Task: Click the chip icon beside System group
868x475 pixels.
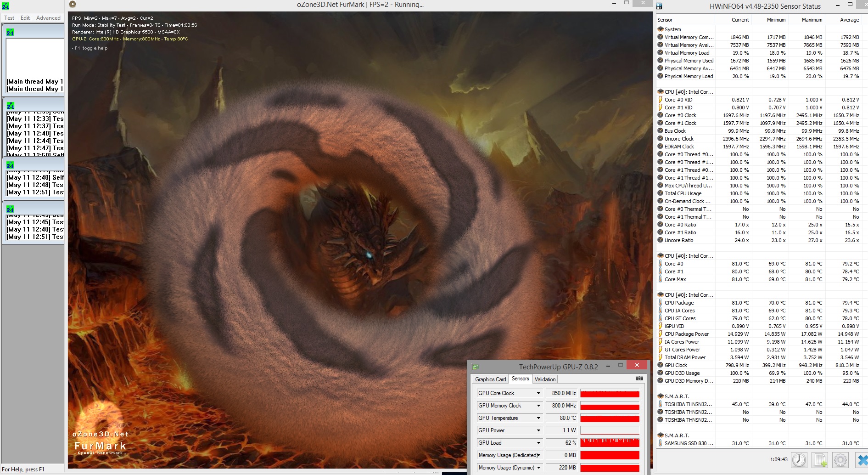Action: pyautogui.click(x=661, y=29)
